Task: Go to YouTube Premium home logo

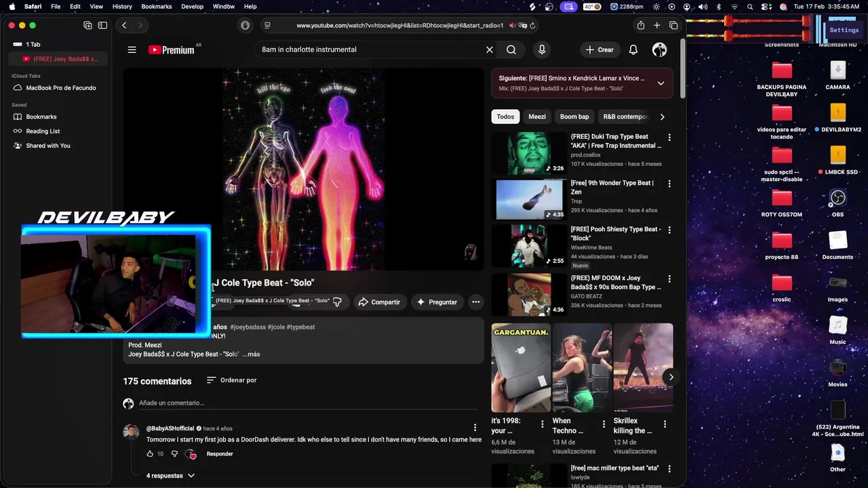Action: tap(171, 49)
